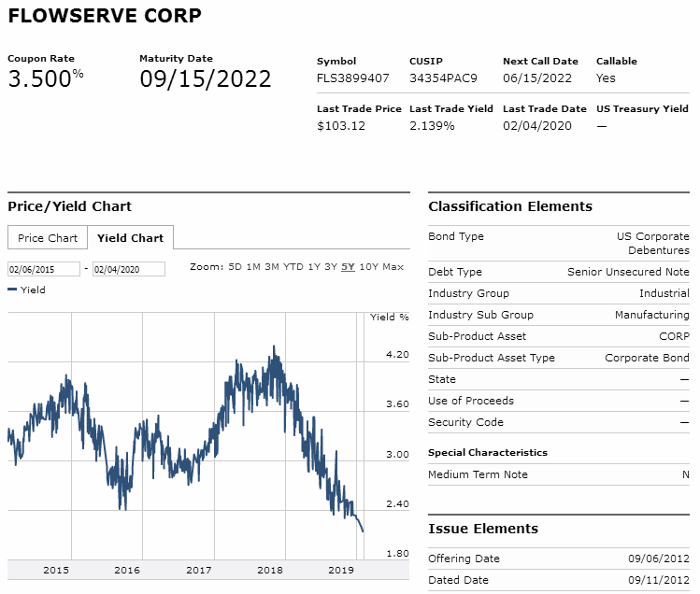Click the coupon rate value 3.500%
Image resolution: width=700 pixels, height=594 pixels.
click(x=46, y=78)
